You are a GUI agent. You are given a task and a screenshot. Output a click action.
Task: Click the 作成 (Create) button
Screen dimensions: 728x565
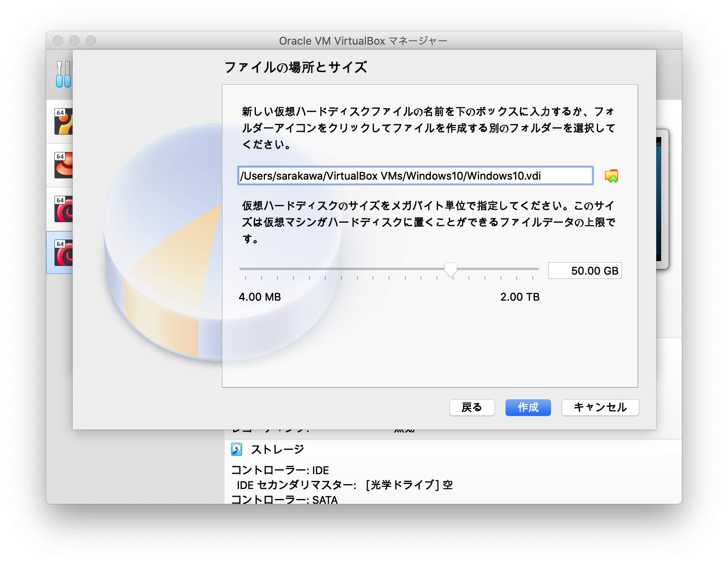[528, 408]
